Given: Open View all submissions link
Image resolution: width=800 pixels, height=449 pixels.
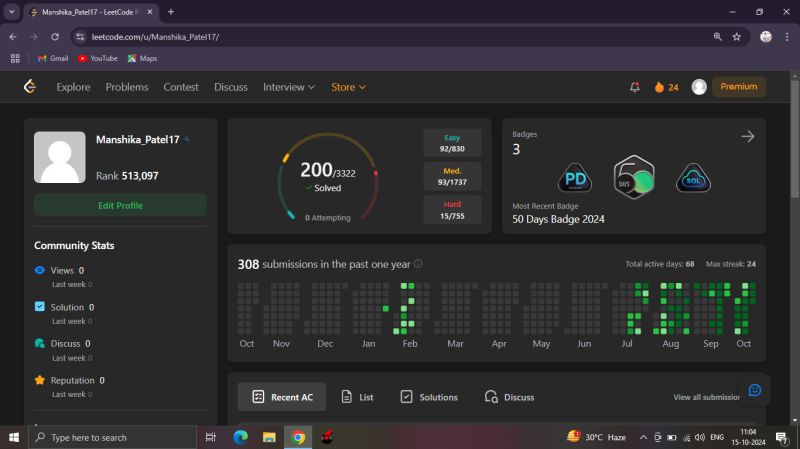Looking at the screenshot, I should pos(707,397).
